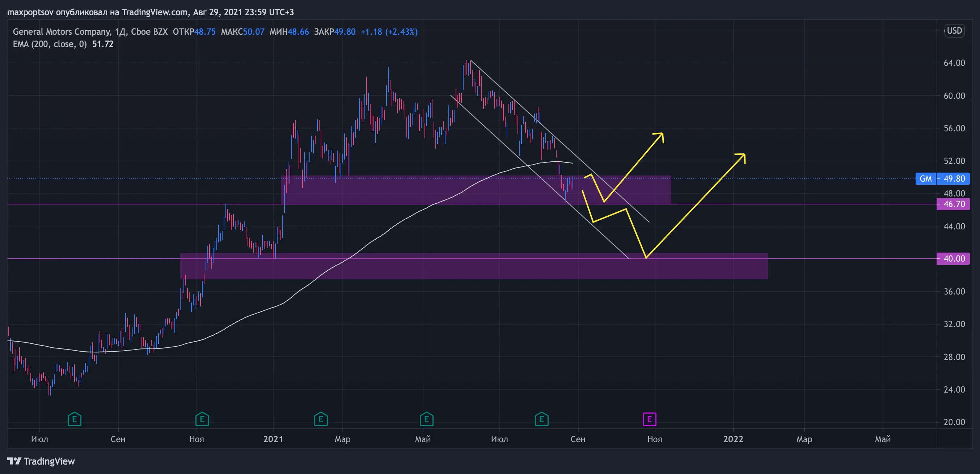
Task: Click the General Motors Company symbol title
Action: (x=62, y=31)
